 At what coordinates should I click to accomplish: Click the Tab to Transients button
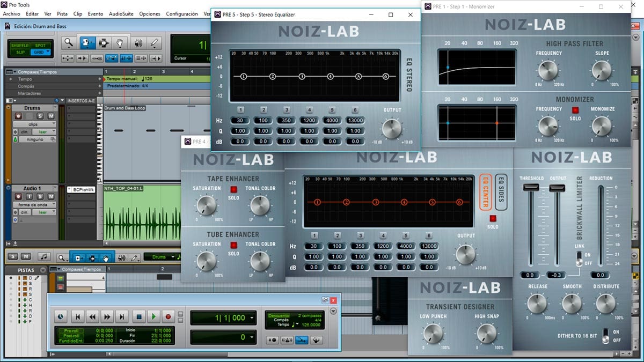tap(82, 58)
